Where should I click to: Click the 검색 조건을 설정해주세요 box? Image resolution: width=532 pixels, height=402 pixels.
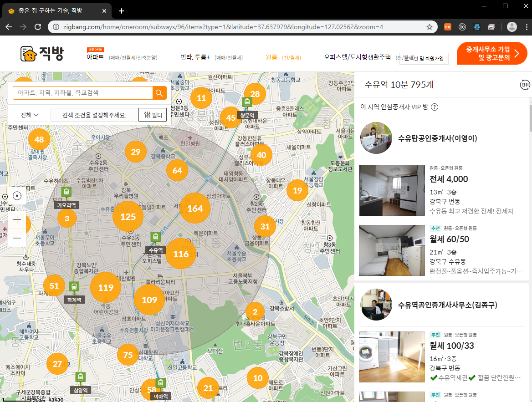click(94, 115)
